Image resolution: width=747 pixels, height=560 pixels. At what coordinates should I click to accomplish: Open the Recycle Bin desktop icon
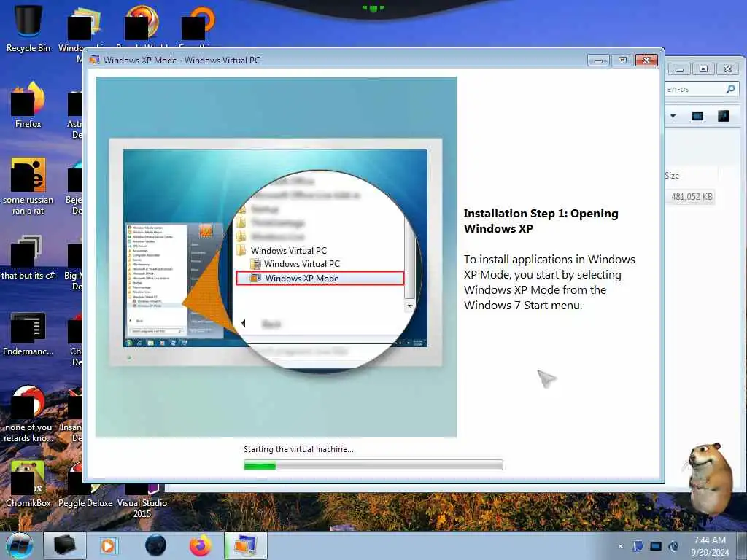(x=28, y=28)
